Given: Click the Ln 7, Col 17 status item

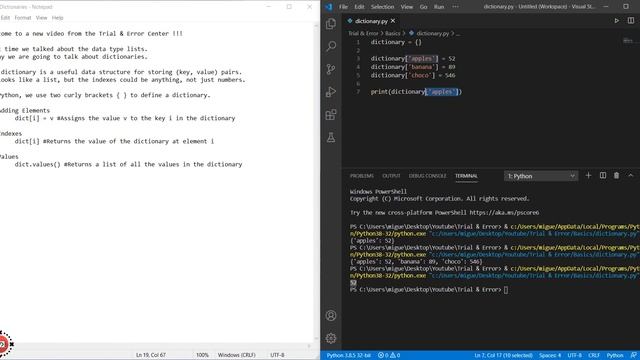Looking at the screenshot, I should pyautogui.click(x=503, y=355).
